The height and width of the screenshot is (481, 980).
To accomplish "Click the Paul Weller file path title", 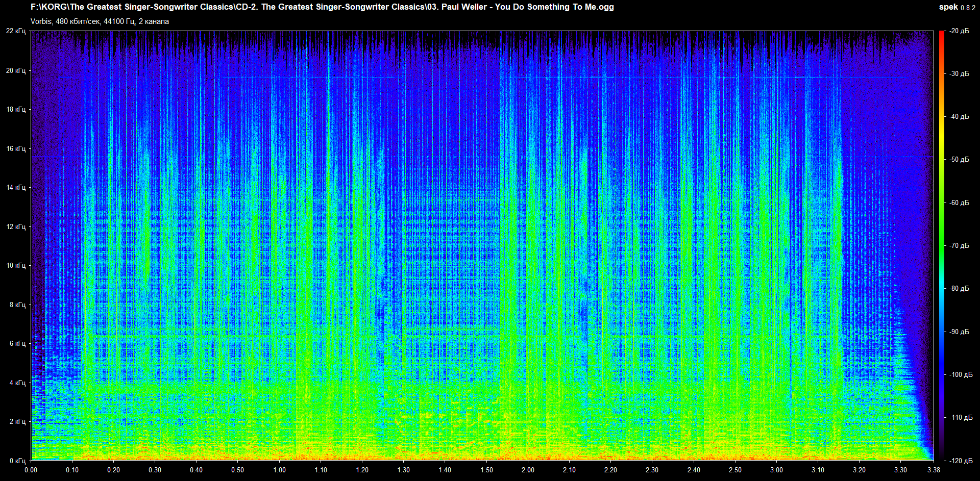I will coord(322,7).
